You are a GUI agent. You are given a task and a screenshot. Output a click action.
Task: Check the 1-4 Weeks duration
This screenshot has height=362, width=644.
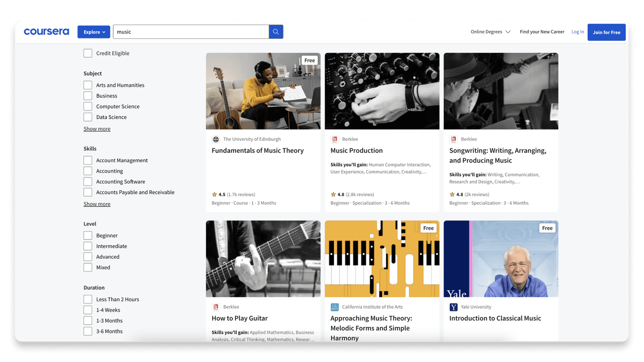88,310
